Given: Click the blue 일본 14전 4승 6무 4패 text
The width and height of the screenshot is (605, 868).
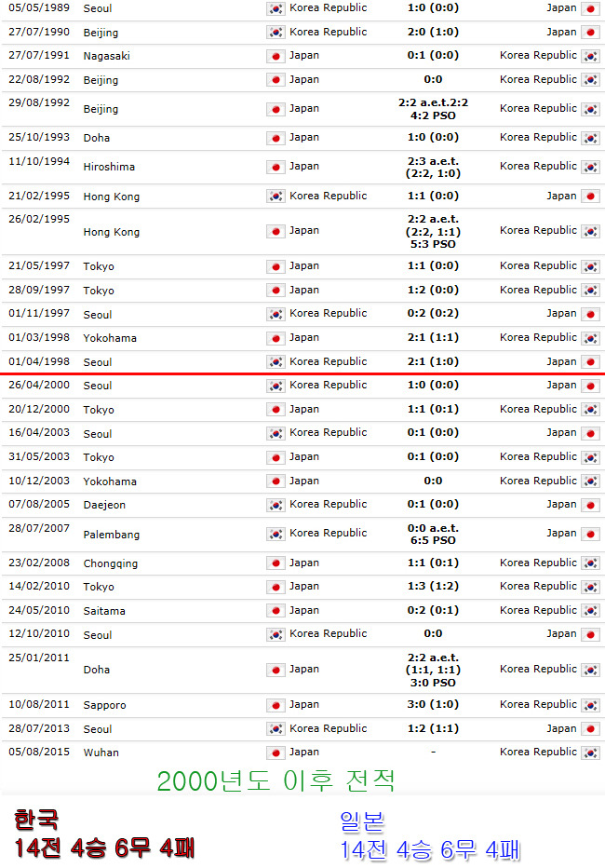Looking at the screenshot, I should 430,837.
